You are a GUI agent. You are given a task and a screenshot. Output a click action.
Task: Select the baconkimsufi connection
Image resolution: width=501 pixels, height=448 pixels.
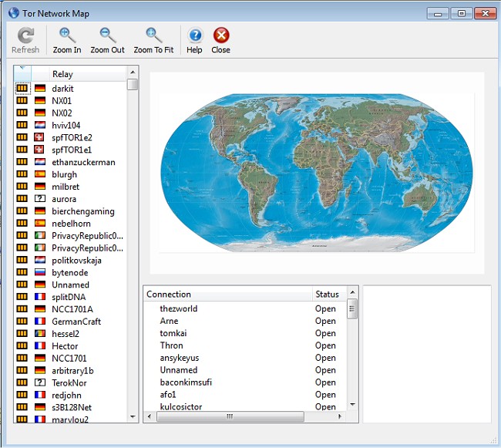tap(185, 382)
